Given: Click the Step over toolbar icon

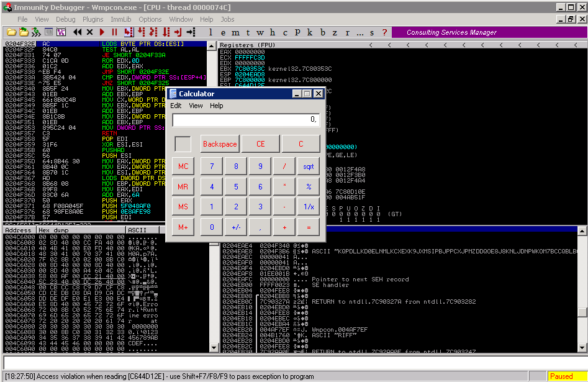Looking at the screenshot, I should coord(142,32).
